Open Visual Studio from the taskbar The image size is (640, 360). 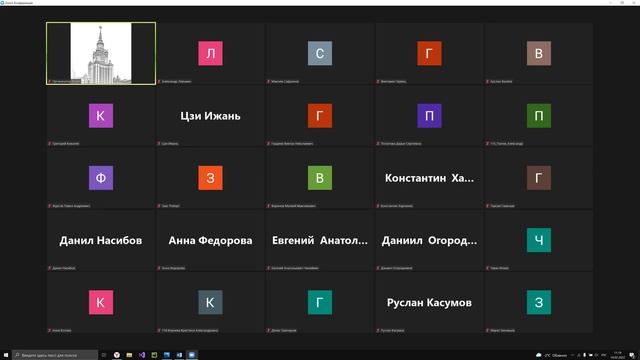(142, 355)
